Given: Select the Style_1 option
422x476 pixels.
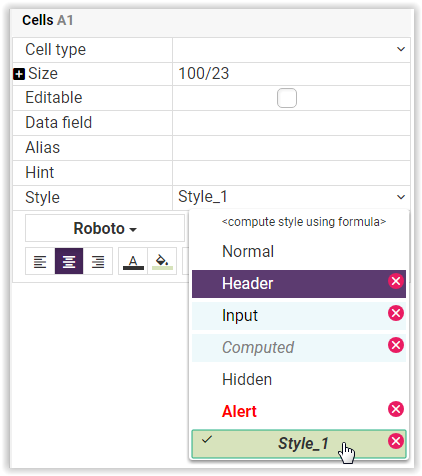Looking at the screenshot, I should (x=299, y=444).
